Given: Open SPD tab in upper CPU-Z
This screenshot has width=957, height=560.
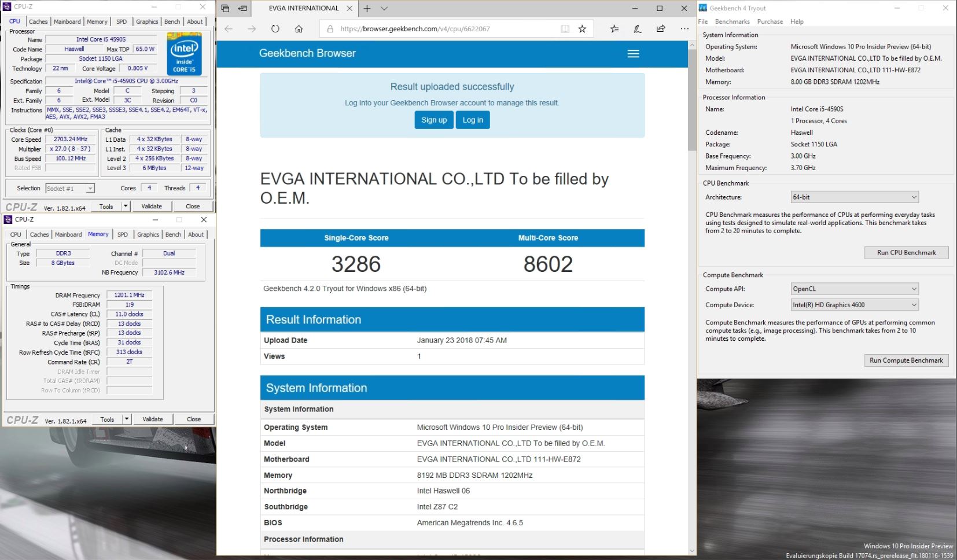Looking at the screenshot, I should pyautogui.click(x=122, y=21).
